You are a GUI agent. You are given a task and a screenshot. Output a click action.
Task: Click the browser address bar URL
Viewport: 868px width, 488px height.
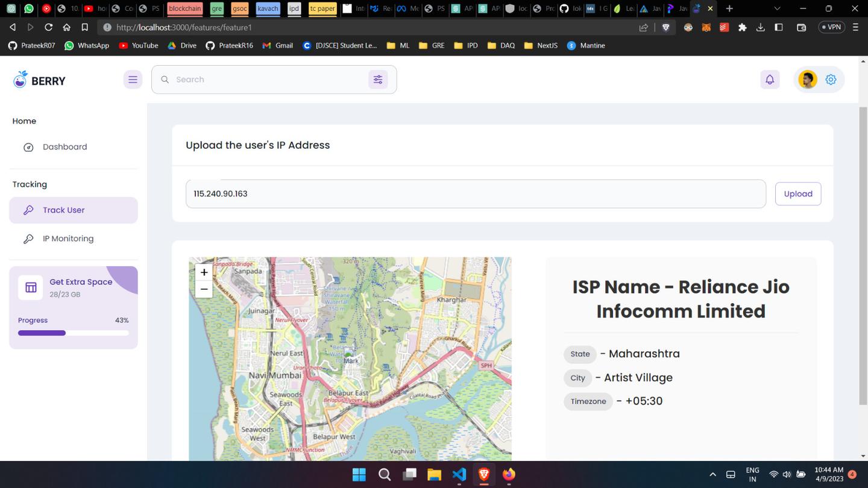point(184,27)
